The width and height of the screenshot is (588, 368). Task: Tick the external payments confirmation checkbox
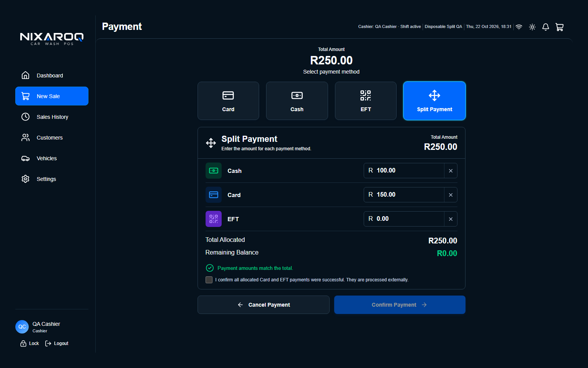tap(209, 280)
